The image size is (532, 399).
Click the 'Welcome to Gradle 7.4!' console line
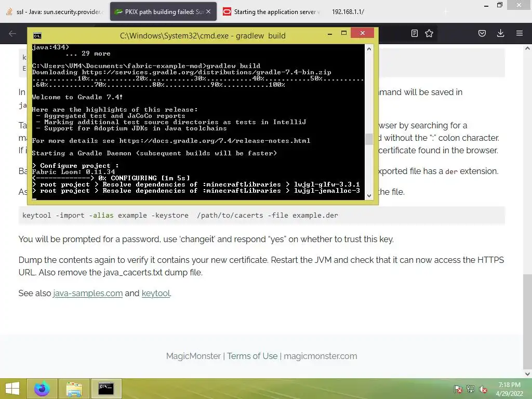(77, 97)
